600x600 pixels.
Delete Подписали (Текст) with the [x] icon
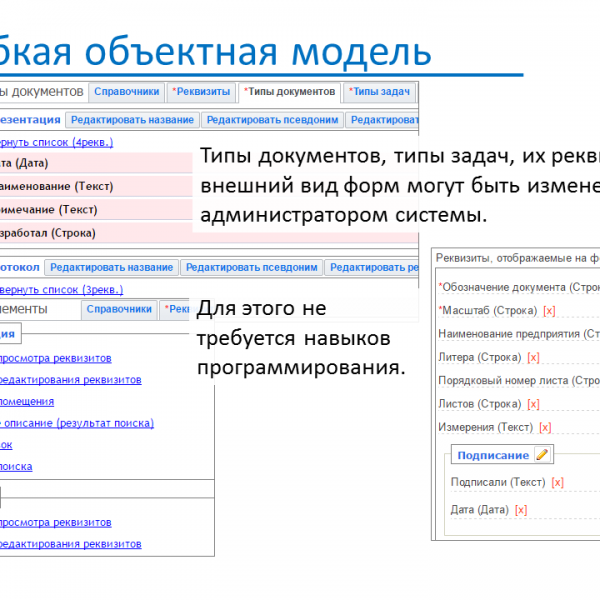coord(557,482)
